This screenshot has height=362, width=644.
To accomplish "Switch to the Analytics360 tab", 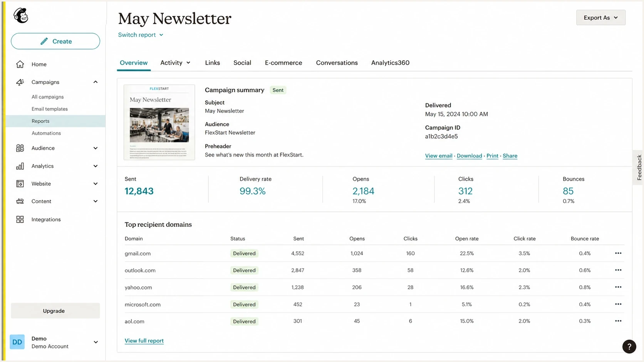I will [x=390, y=63].
